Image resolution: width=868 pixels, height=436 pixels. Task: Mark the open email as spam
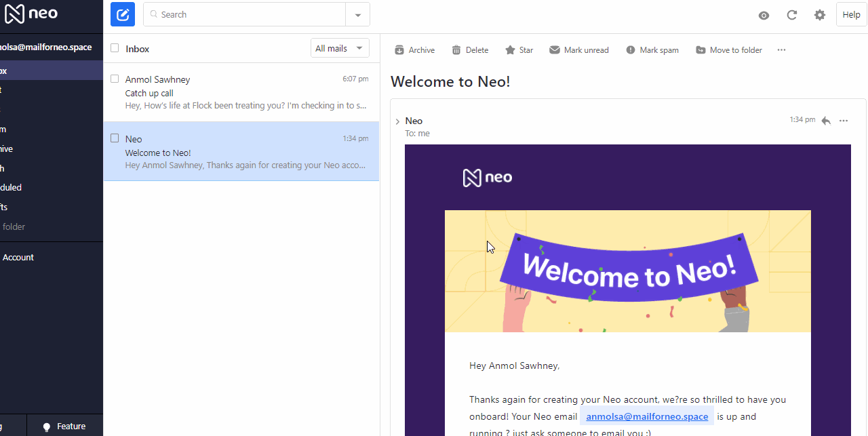[652, 50]
